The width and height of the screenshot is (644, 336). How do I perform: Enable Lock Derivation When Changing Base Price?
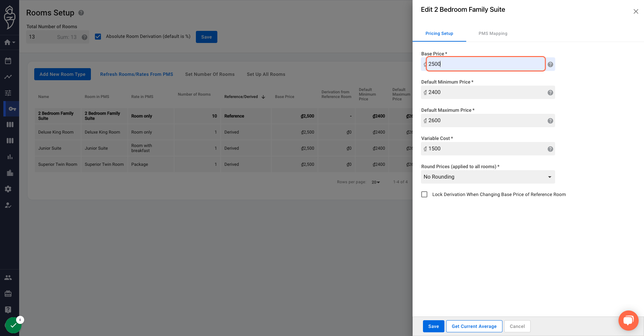[424, 194]
